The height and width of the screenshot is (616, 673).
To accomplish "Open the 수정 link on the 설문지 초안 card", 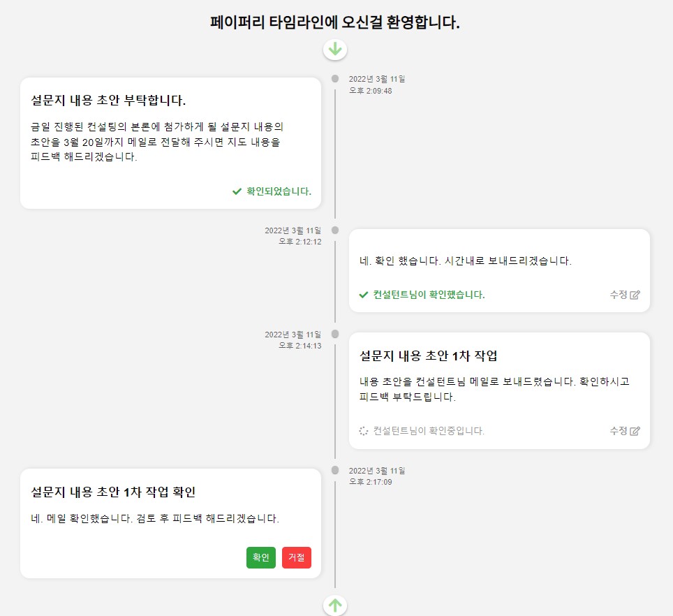I will [x=618, y=431].
